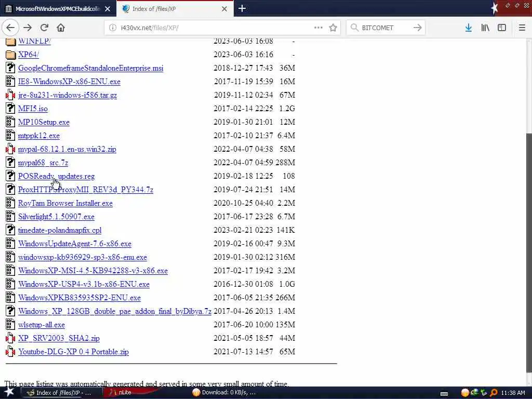The width and height of the screenshot is (532, 399).
Task: Open the Start menu star button
Action: pos(9,392)
